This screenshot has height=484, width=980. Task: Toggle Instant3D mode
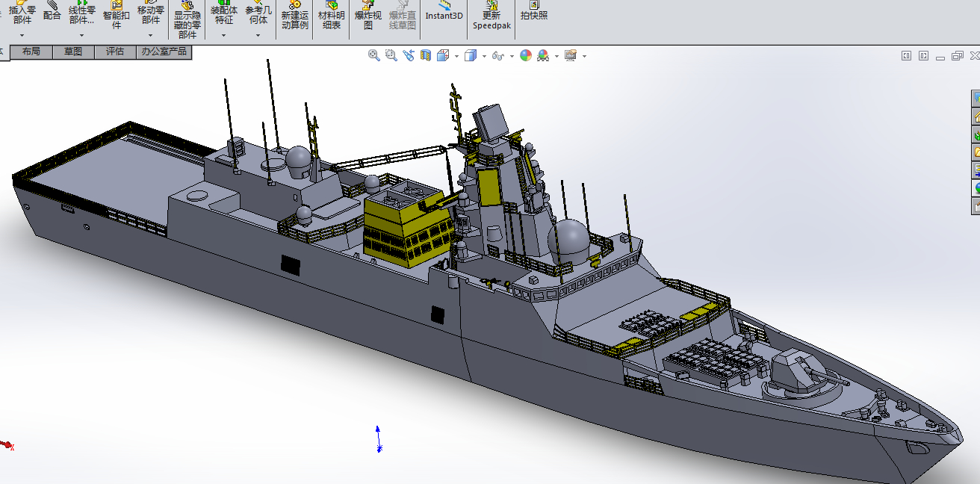444,15
